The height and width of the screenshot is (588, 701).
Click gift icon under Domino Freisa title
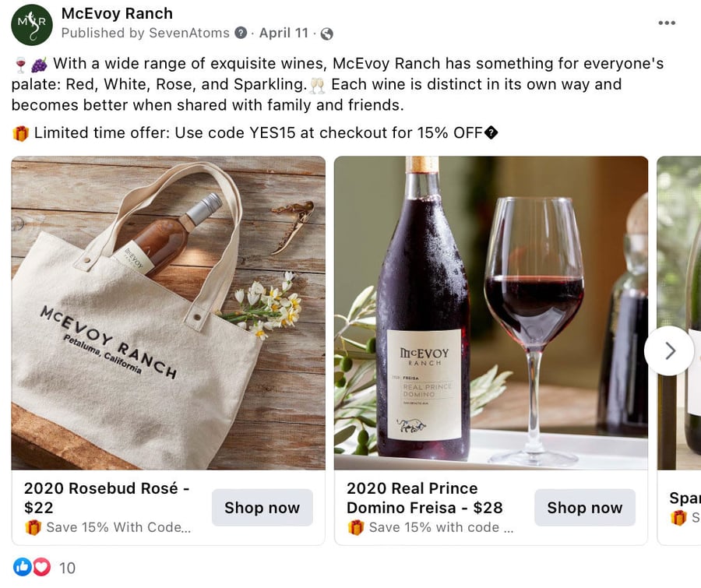pos(356,527)
